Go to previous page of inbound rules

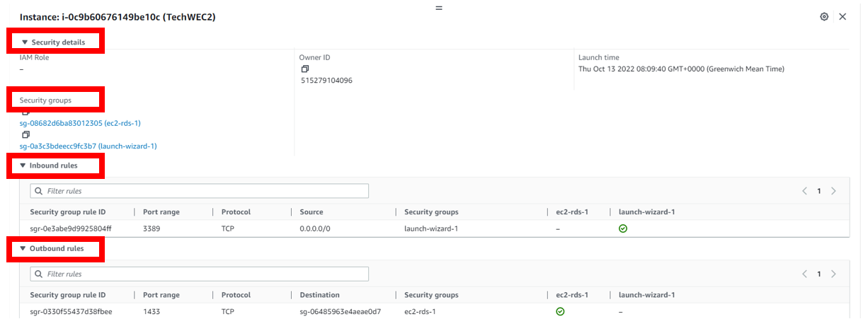(805, 191)
